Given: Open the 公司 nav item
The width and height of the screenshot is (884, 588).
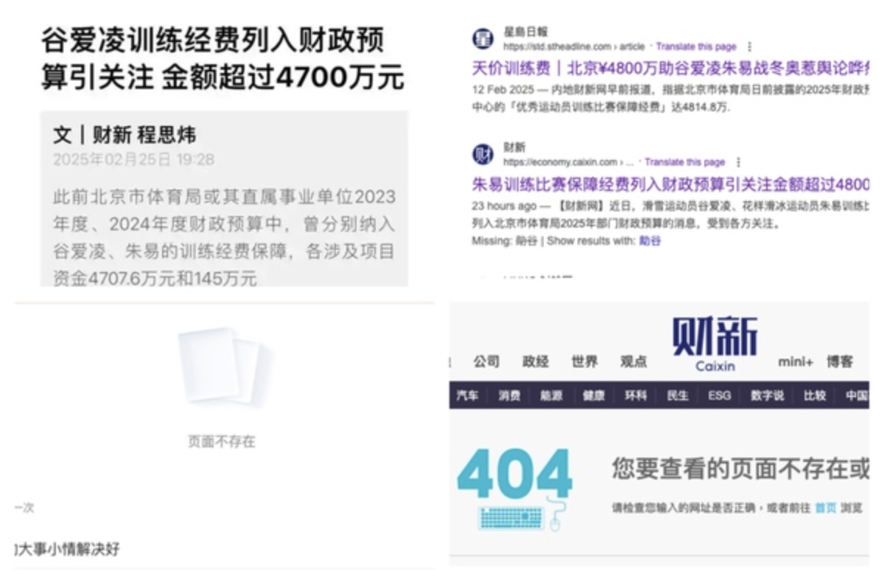Looking at the screenshot, I should click(486, 361).
